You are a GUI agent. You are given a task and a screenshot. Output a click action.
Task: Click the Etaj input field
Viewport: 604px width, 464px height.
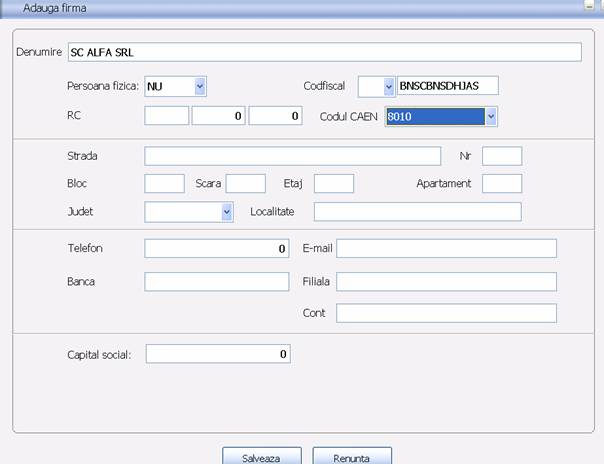coord(334,184)
